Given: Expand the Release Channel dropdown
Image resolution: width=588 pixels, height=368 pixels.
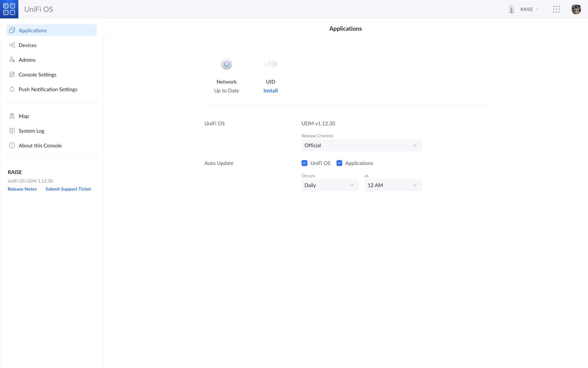Looking at the screenshot, I should click(x=362, y=145).
